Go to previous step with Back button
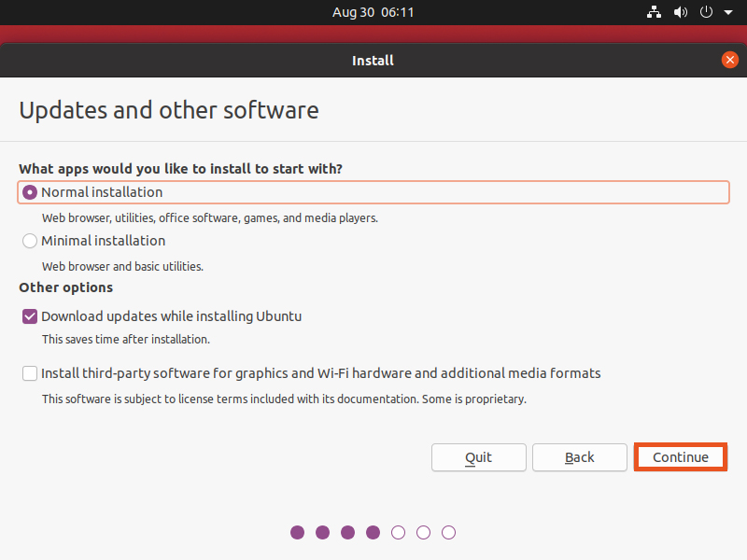Image resolution: width=747 pixels, height=560 pixels. [579, 457]
